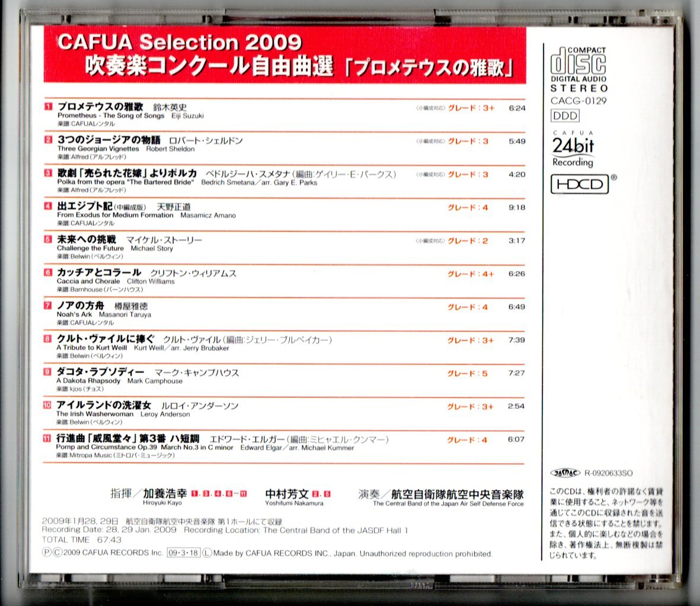Click the duration 7:39
Screen dimensions: 700x606
(x=516, y=340)
